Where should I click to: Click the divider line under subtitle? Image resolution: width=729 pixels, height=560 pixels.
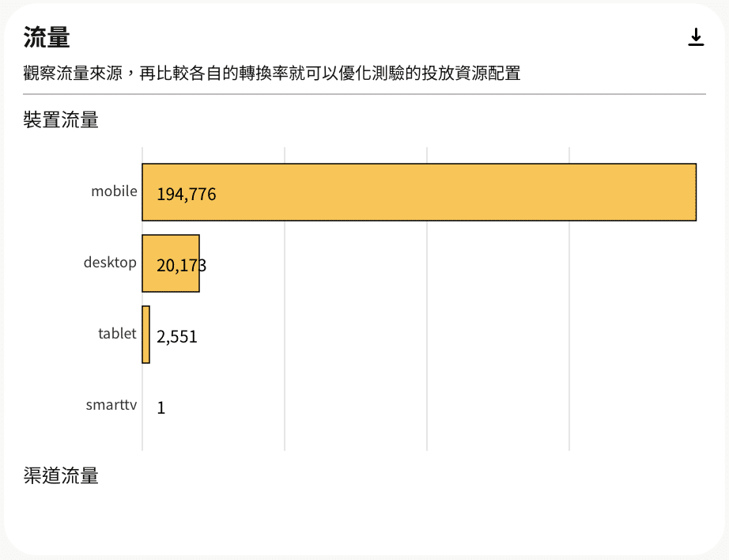coord(364,94)
